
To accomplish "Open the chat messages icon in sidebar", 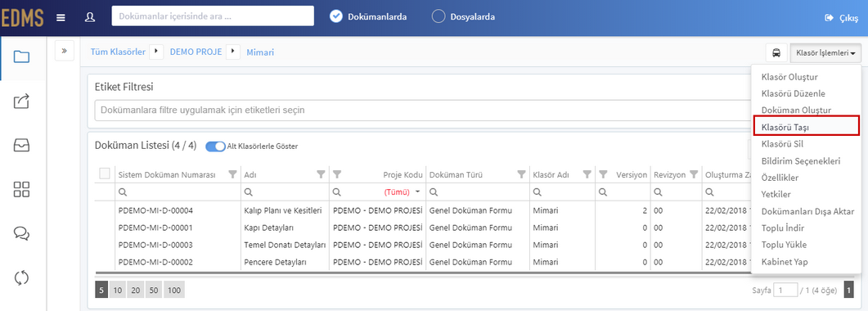I will pos(21,233).
